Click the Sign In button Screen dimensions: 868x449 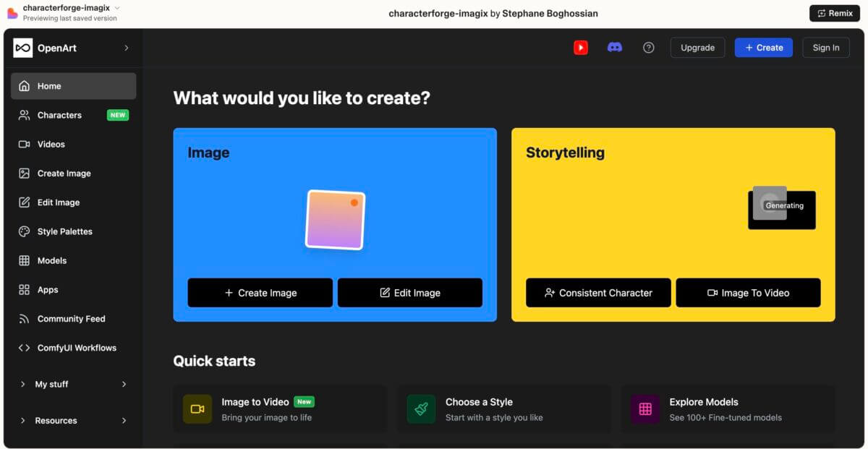826,48
